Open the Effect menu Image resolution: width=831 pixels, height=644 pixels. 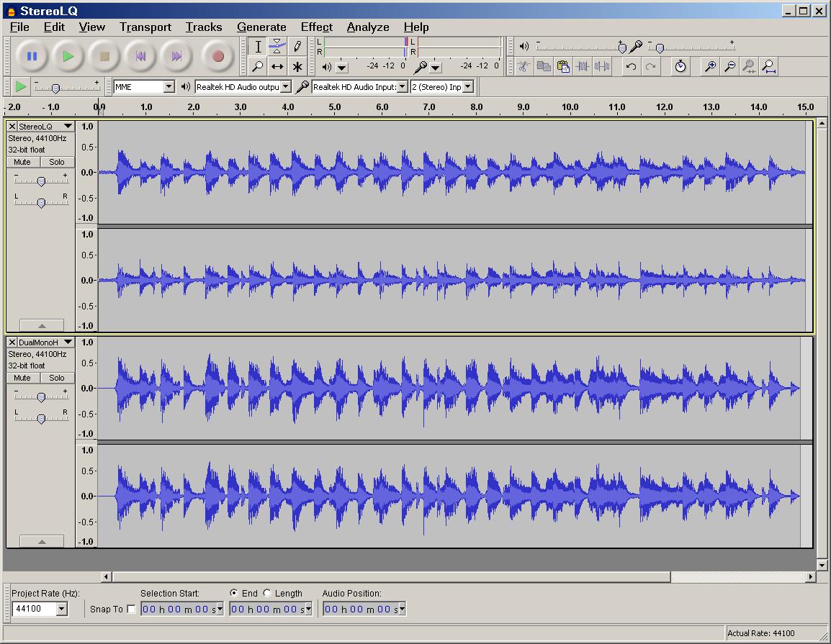tap(316, 27)
